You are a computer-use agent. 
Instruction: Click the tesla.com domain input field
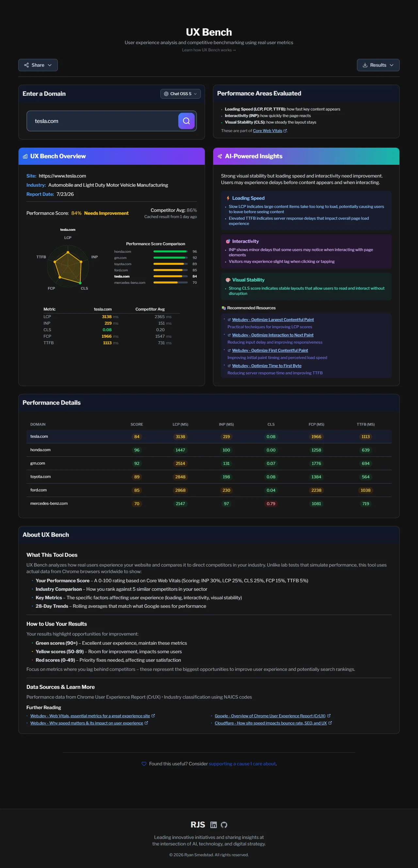pyautogui.click(x=103, y=121)
